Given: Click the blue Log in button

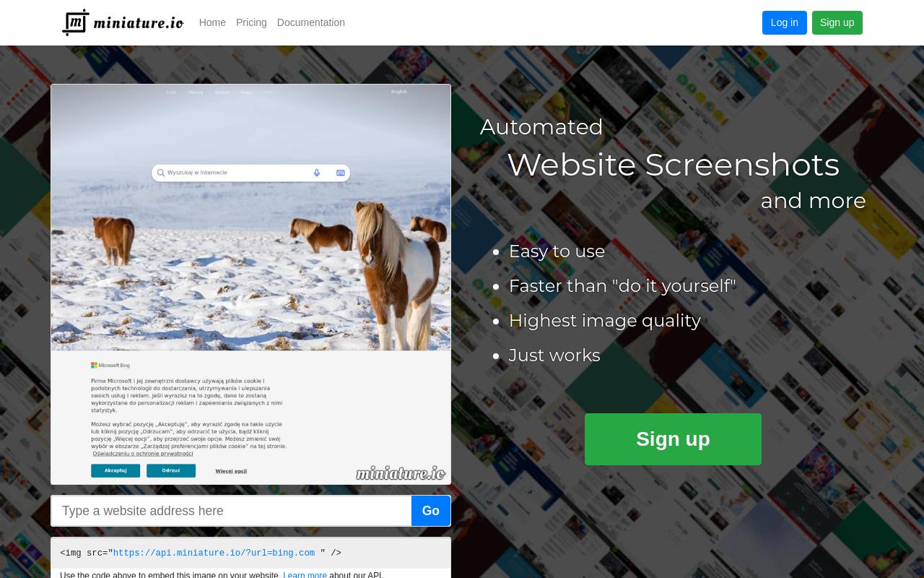Looking at the screenshot, I should 784,22.
